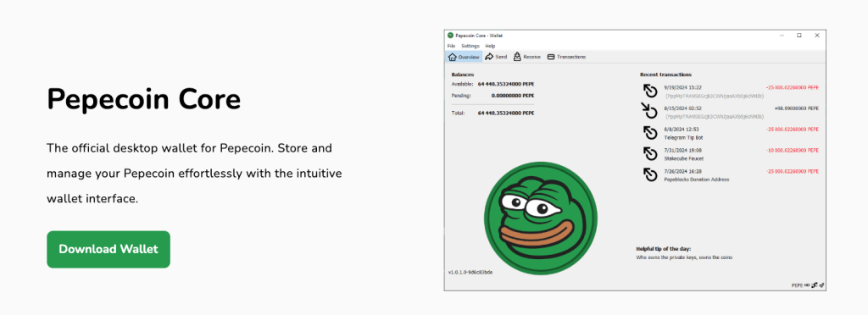Select the 8/15/2024 02:52 transaction date
This screenshot has width=868, height=315.
click(682, 108)
